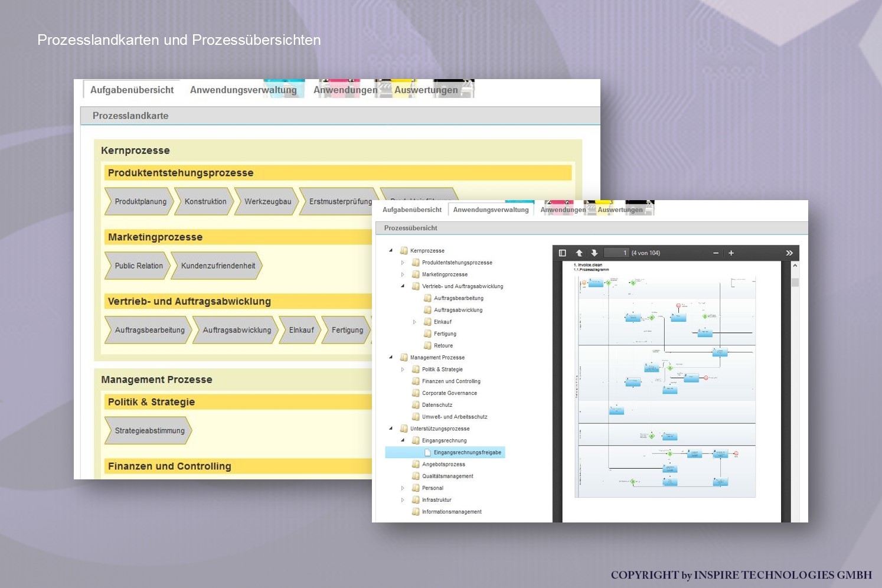Viewport: 882px width, 588px height.
Task: Click the folder icon beside Informationsmanagement
Action: pyautogui.click(x=416, y=512)
